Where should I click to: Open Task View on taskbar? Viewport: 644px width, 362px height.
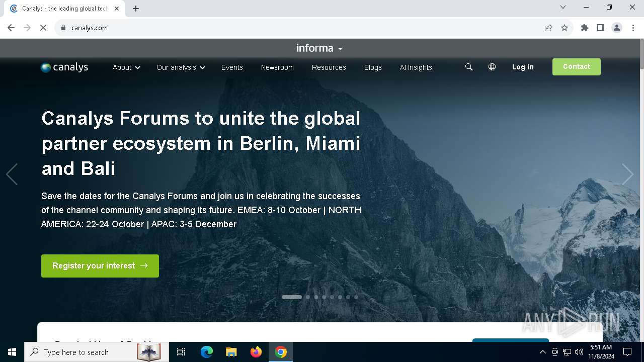[181, 352]
